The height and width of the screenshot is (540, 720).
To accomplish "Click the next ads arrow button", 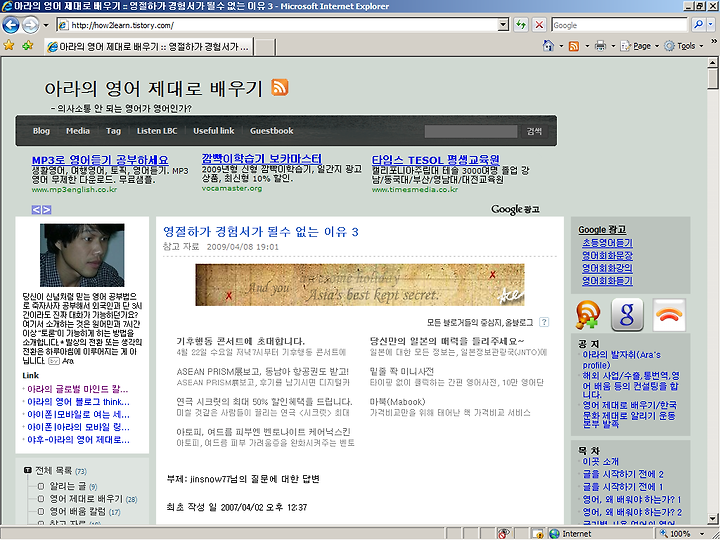I will coord(46,210).
